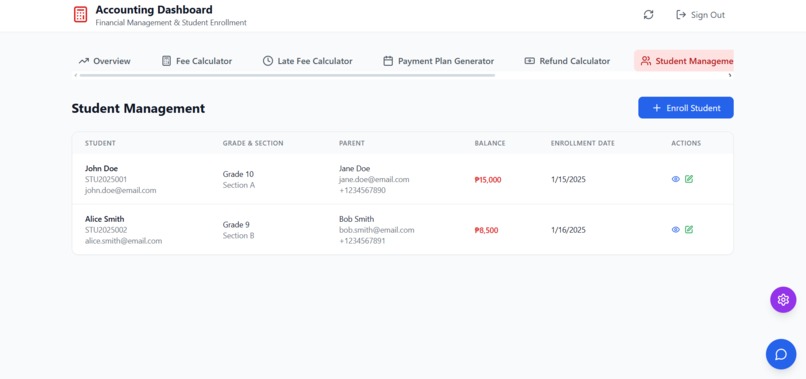
Task: Click the student ID STU2025002
Action: pyautogui.click(x=106, y=230)
